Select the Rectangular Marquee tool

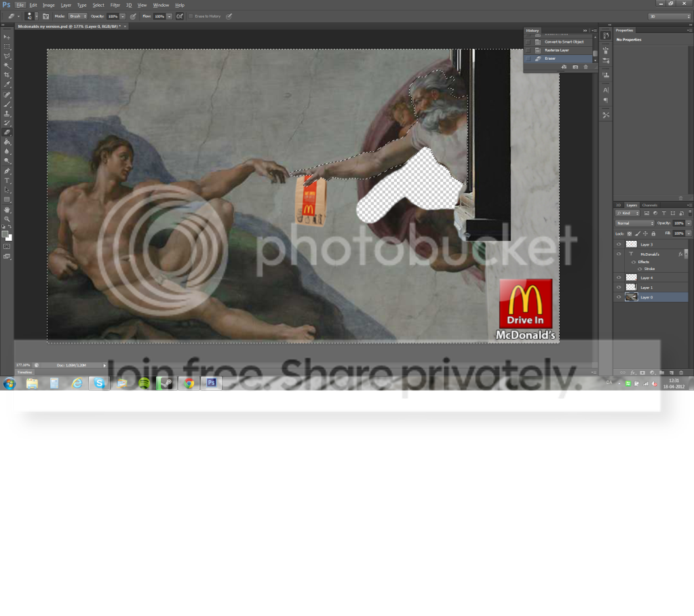[7, 46]
